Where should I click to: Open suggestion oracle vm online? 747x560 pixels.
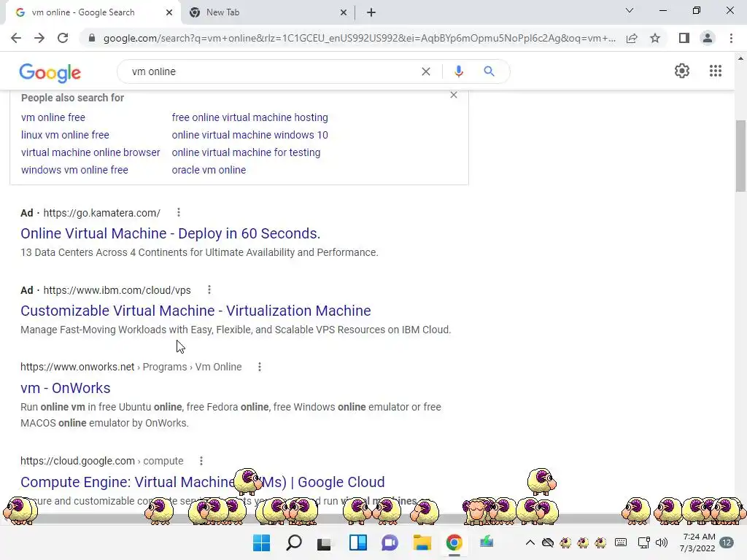209,170
